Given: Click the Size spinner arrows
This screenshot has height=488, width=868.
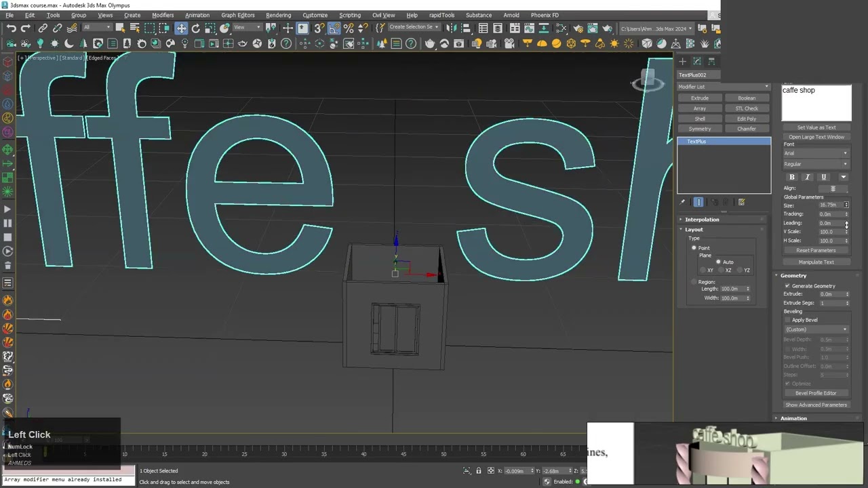Looking at the screenshot, I should point(846,205).
